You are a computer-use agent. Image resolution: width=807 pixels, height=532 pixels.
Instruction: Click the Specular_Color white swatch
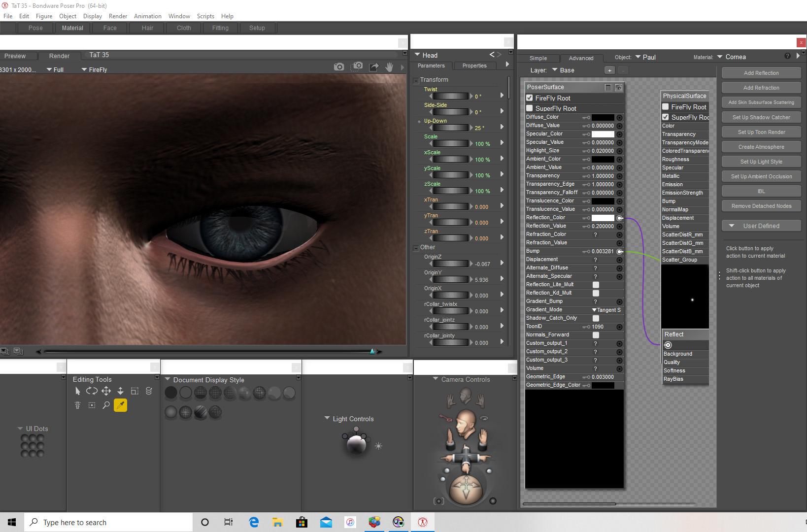[x=603, y=134]
